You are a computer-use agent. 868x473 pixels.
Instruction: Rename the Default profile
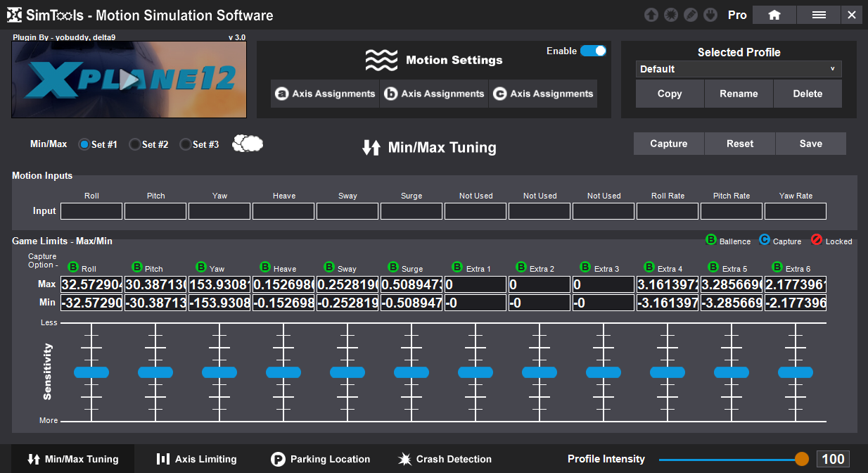pos(739,93)
